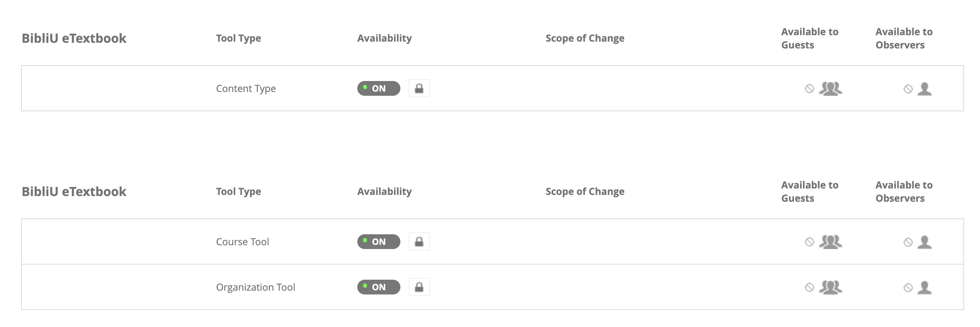
Task: Click guests group icon for Course Tool
Action: [x=830, y=242]
